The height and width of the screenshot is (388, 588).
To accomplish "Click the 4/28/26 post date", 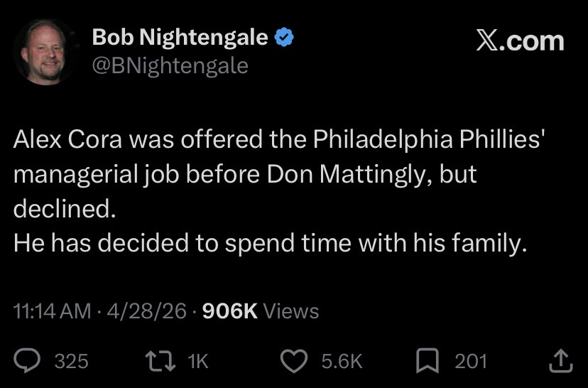I will [x=146, y=311].
